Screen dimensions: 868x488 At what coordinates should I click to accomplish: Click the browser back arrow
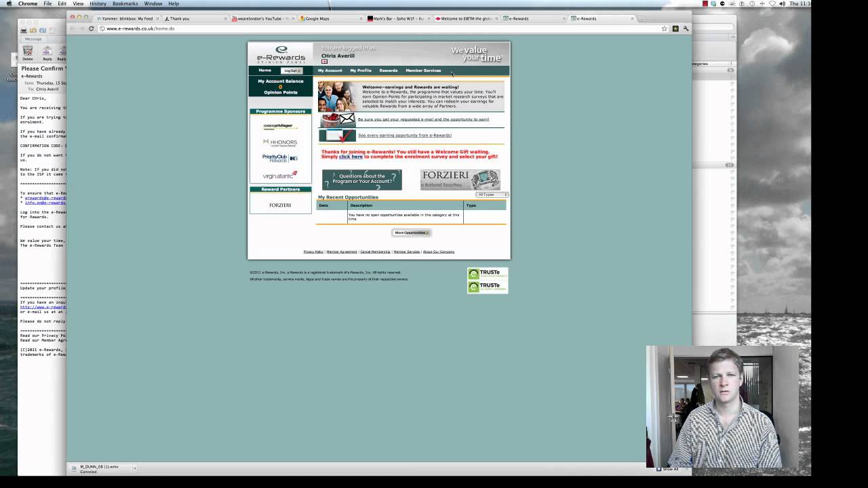73,28
